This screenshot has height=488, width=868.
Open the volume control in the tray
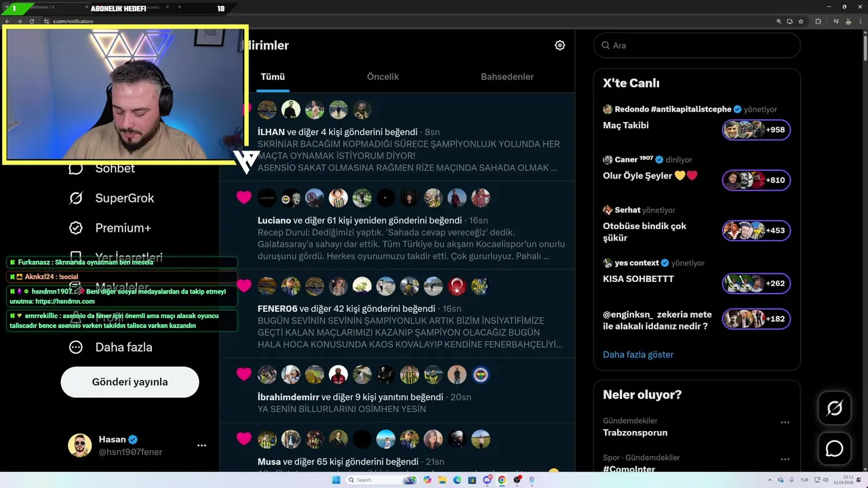point(826,480)
